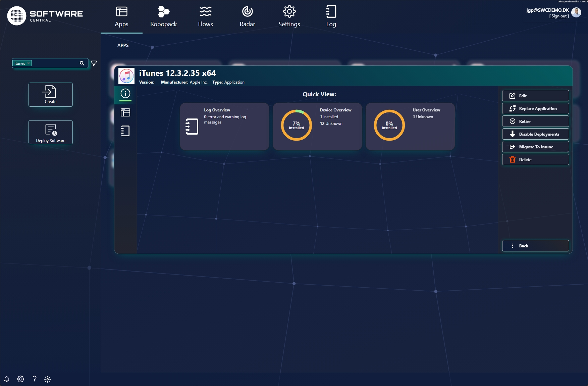588x386 pixels.
Task: Click Disable Deployments
Action: 535,134
